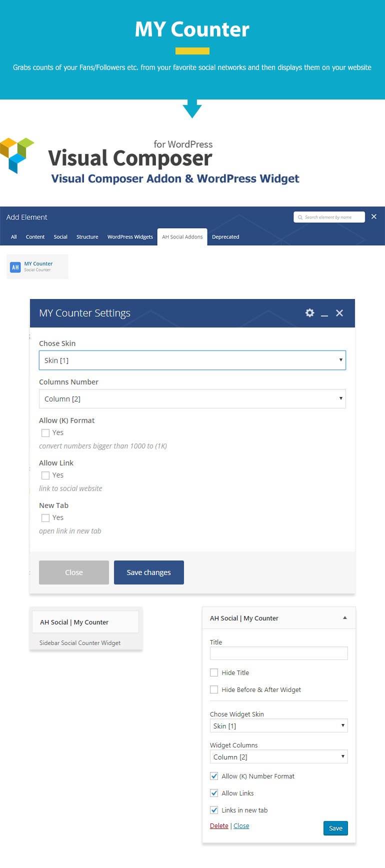This screenshot has height=868, width=385.
Task: Tick the New Tab Yes checkbox
Action: [x=45, y=518]
